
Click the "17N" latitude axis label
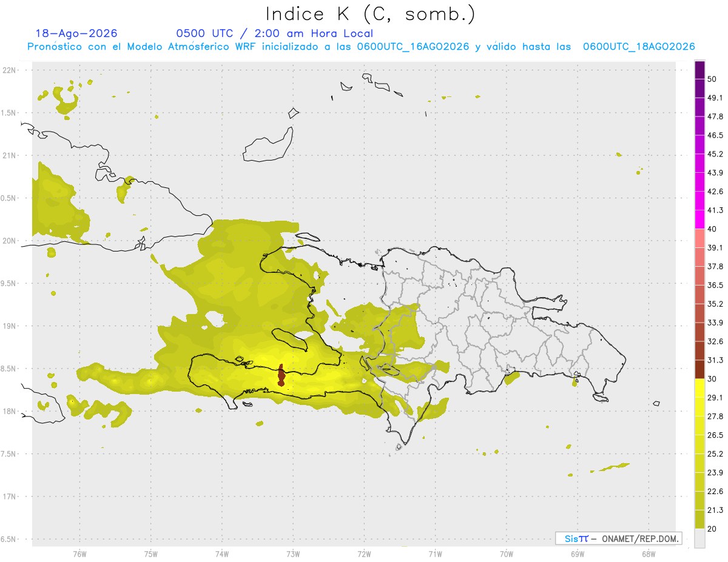coord(10,497)
